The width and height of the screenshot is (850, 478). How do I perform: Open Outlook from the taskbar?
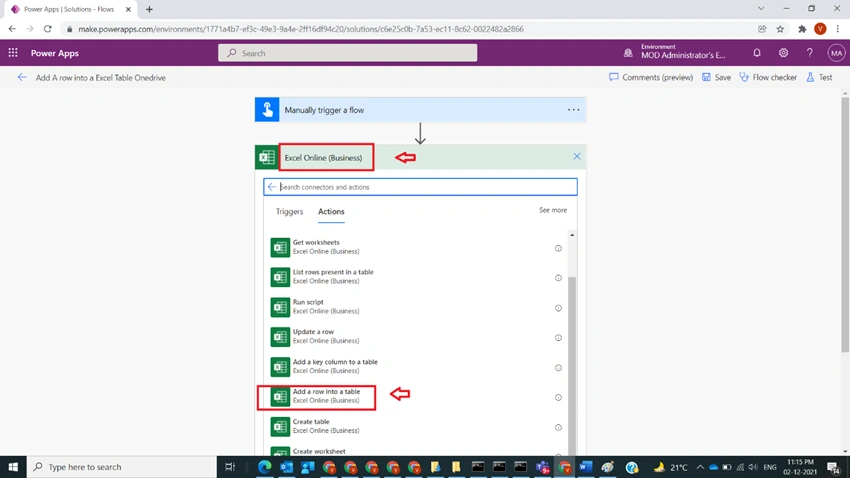286,467
